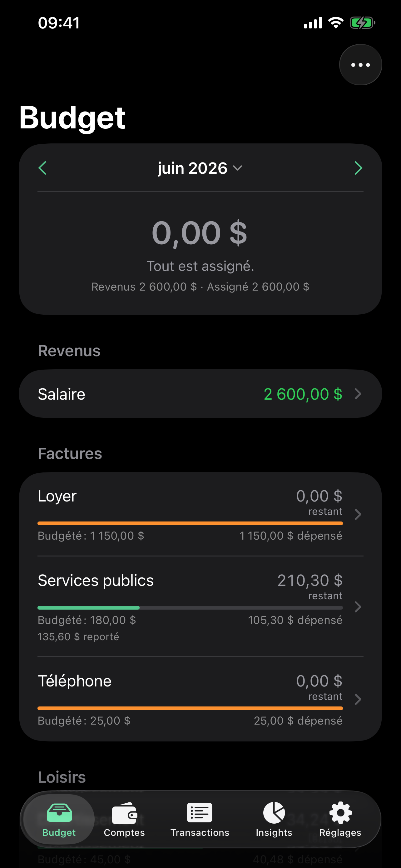This screenshot has width=401, height=868.
Task: Open the three-dot more options menu
Action: pos(360,65)
